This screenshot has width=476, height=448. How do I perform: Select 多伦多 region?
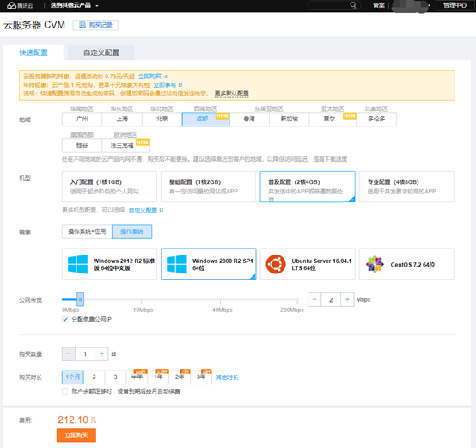[376, 119]
